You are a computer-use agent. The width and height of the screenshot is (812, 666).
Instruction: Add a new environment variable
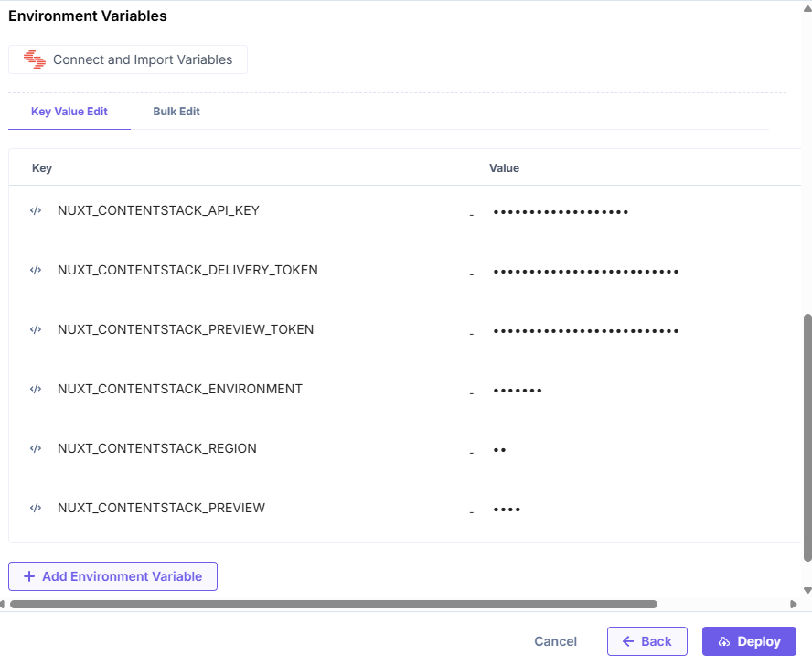112,576
